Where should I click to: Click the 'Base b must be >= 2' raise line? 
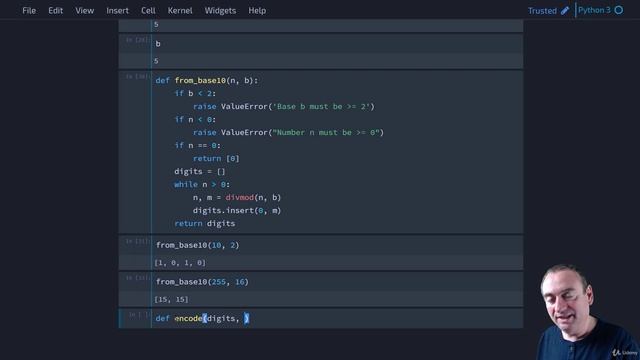[x=284, y=107]
